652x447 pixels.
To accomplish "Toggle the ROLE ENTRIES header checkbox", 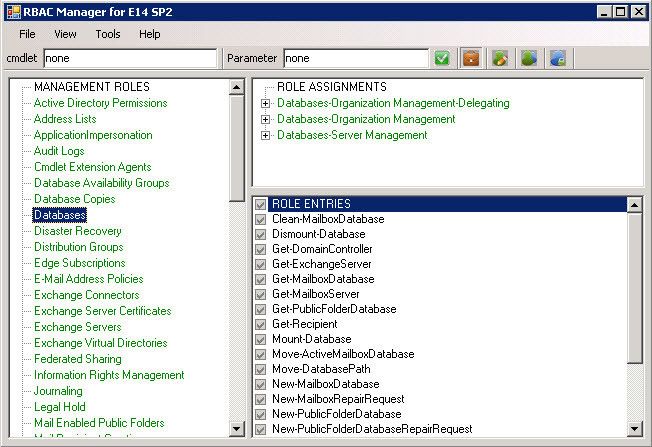I will pos(261,204).
